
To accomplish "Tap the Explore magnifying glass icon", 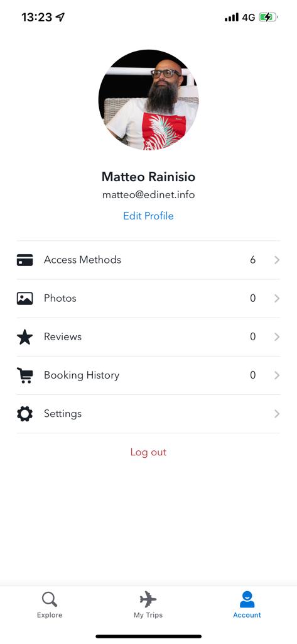I will (x=50, y=599).
